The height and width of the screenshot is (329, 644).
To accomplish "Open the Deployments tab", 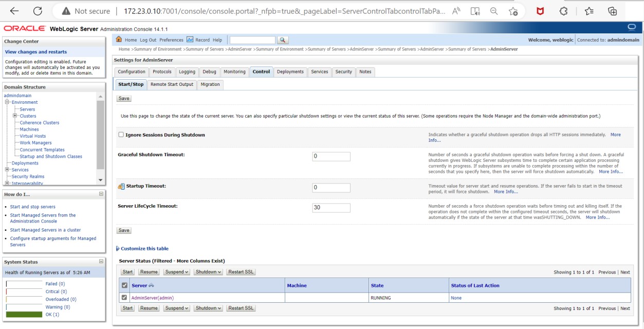I will point(290,71).
